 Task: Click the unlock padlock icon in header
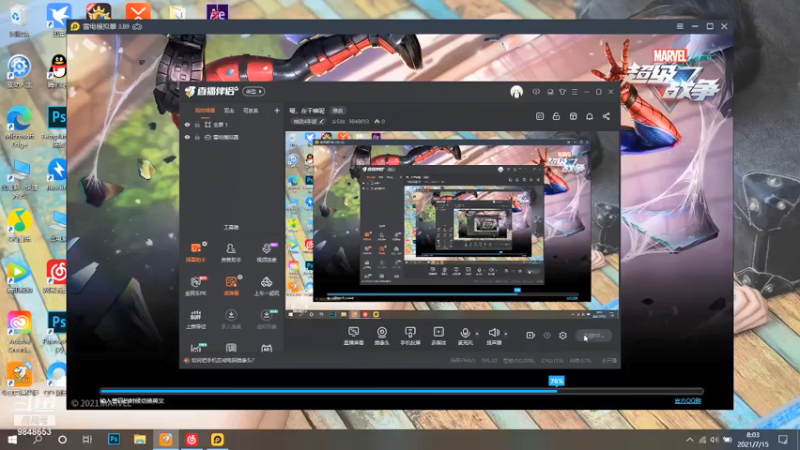556,116
